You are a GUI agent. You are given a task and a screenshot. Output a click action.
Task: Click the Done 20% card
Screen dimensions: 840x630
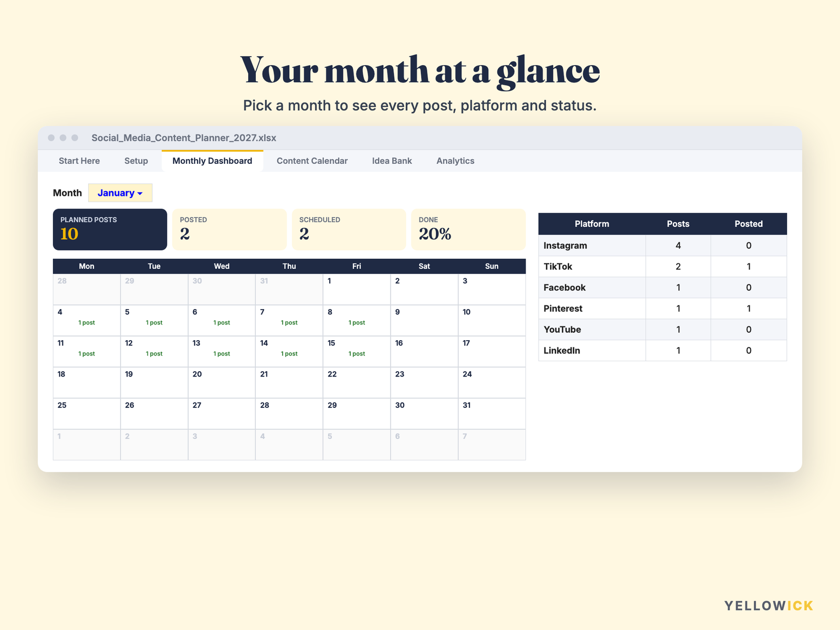click(x=468, y=229)
